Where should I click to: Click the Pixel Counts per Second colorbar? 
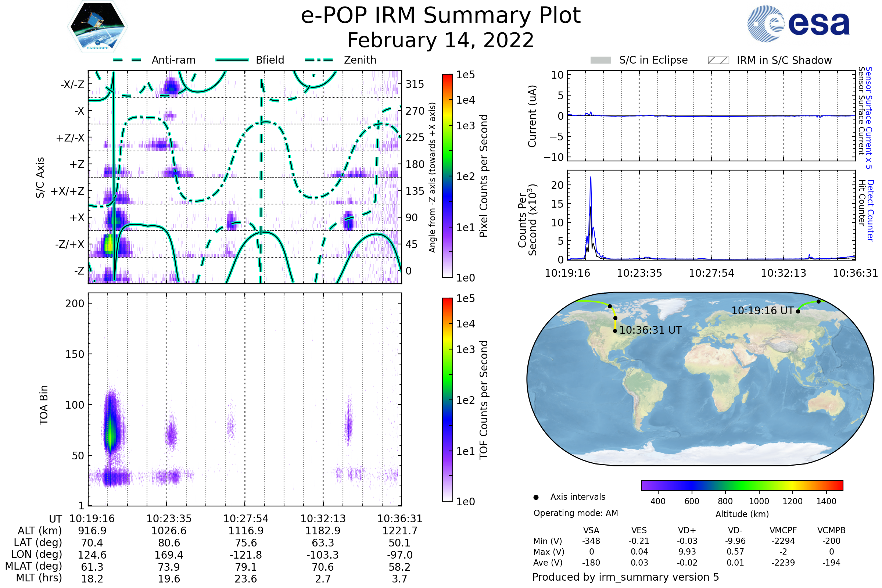[447, 176]
